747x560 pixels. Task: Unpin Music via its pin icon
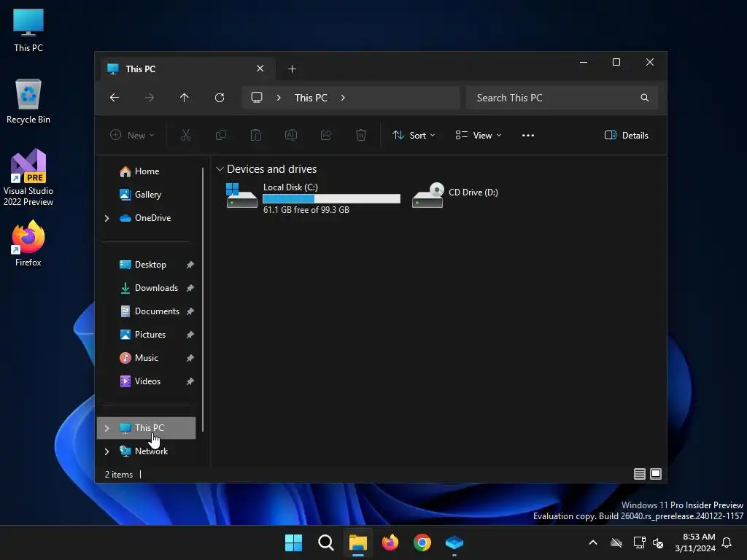pyautogui.click(x=190, y=358)
